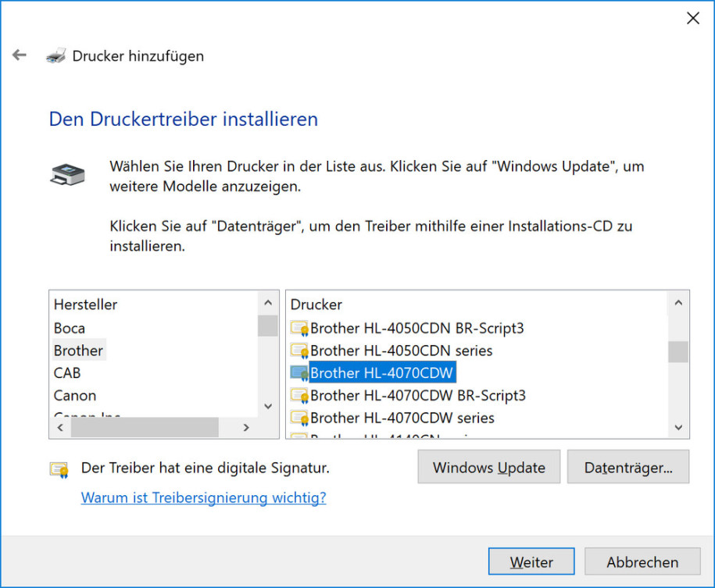
Task: Open the Warum ist Treibersignierung wichtig link
Action: tap(203, 497)
